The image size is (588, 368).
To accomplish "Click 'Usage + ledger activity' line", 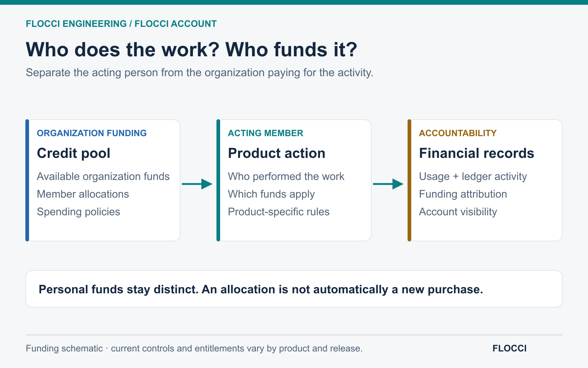I will 473,177.
